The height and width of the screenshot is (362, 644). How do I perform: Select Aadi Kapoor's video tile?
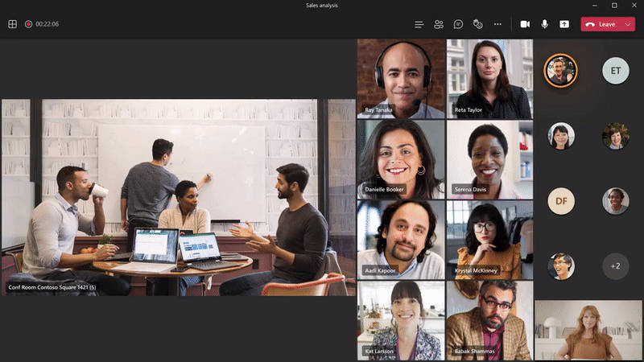pos(401,240)
